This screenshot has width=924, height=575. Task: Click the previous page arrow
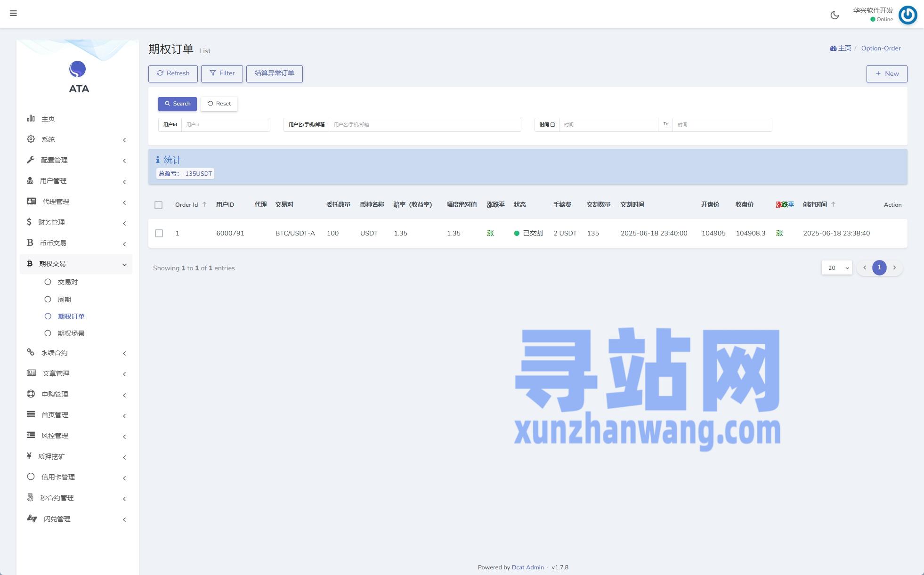(x=865, y=267)
